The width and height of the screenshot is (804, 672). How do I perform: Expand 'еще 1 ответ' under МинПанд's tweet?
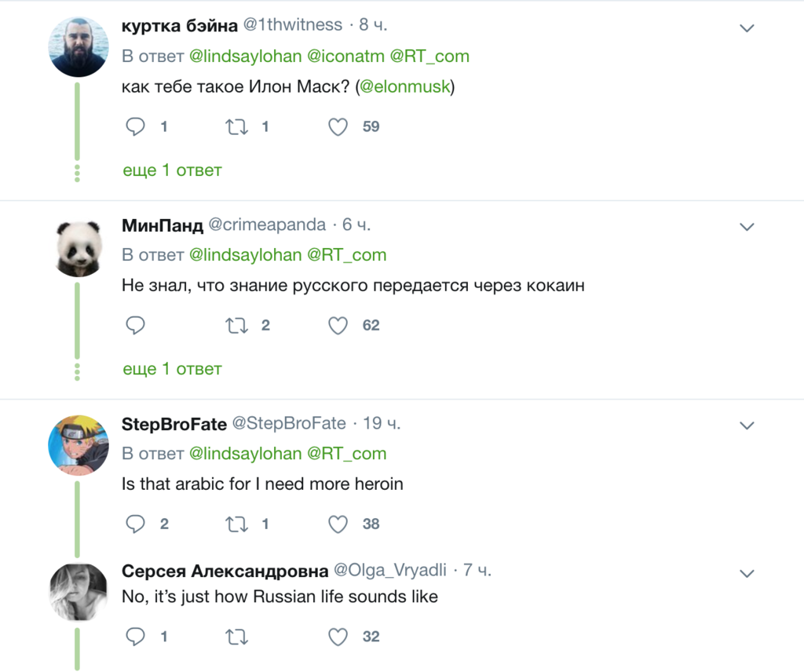(x=171, y=368)
